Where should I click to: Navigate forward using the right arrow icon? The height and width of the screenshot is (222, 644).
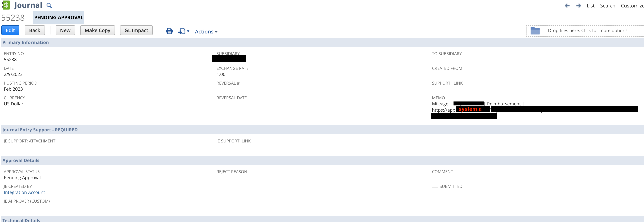pos(578,6)
